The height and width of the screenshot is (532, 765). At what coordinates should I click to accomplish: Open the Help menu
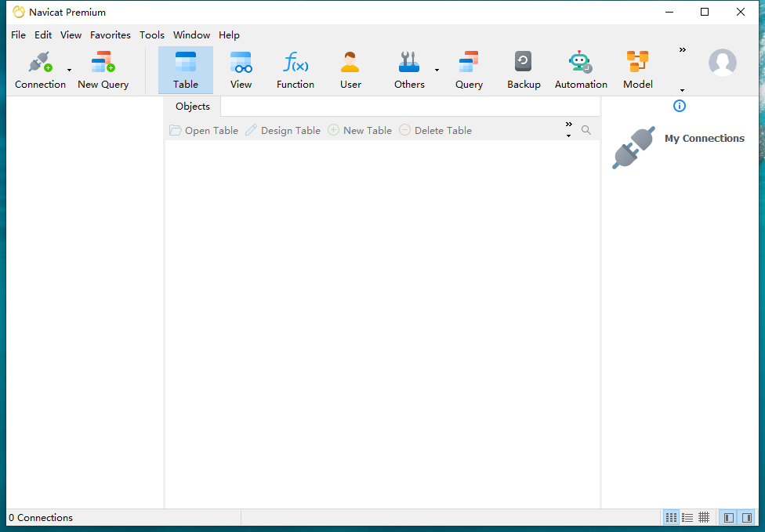click(229, 35)
